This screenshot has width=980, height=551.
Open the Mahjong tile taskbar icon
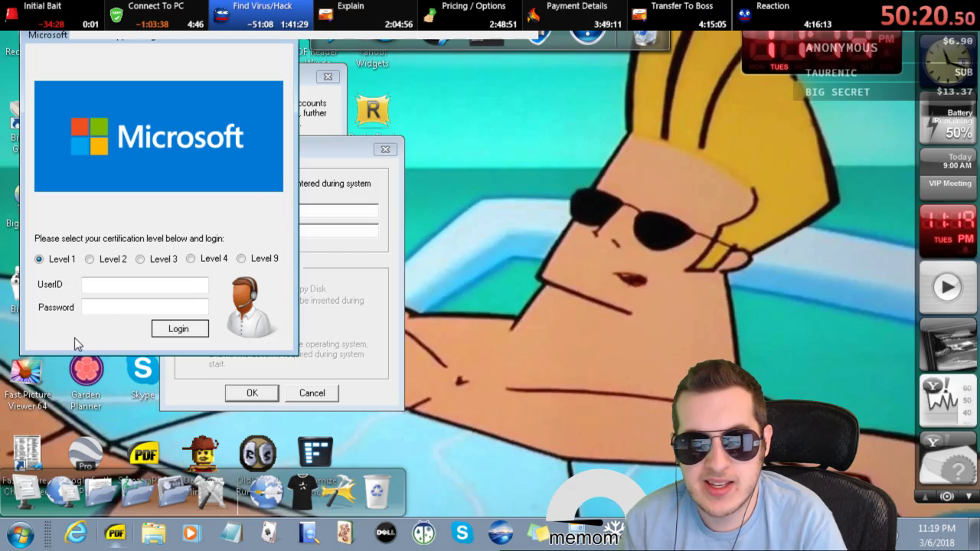tap(345, 533)
